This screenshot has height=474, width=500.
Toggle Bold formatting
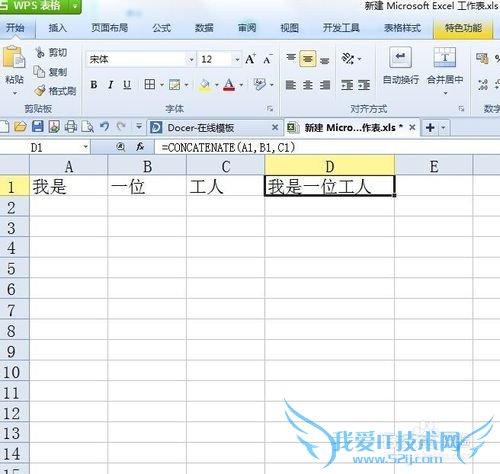pos(94,85)
